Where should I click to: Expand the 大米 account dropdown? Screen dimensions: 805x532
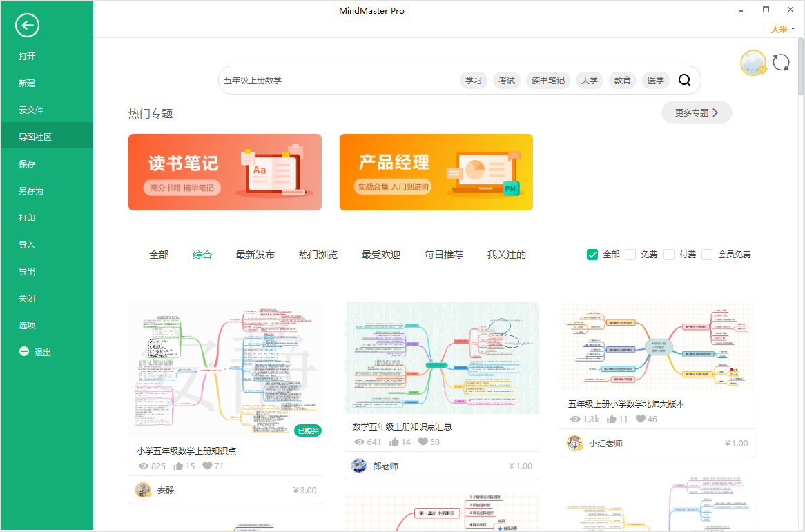[x=783, y=29]
